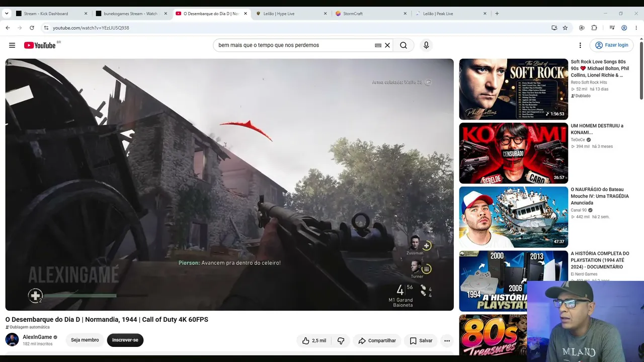Click Inscrever-se subscribe button
Viewport: 644px width, 362px height.
pyautogui.click(x=125, y=340)
